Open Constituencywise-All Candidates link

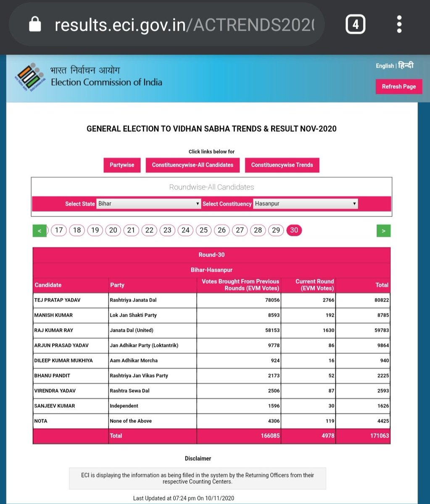tap(193, 165)
